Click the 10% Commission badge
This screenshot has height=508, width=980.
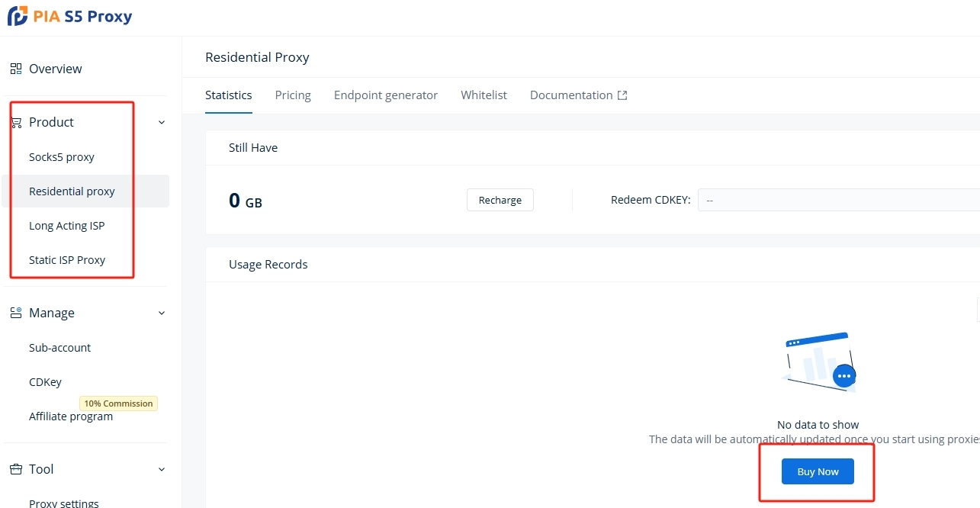click(x=118, y=404)
